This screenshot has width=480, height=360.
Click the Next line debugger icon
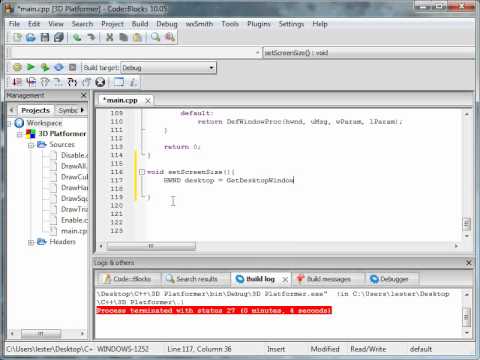pos(45,82)
